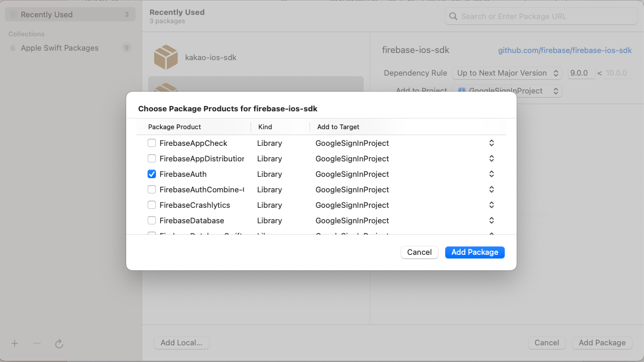The height and width of the screenshot is (362, 644).
Task: Click the blue Add Package button in dialog
Action: click(x=475, y=252)
